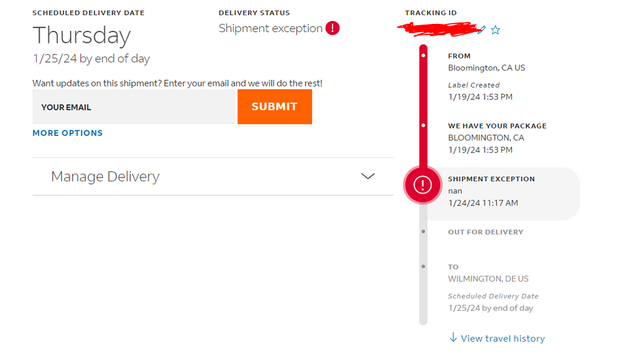Click the WE HAVE YOUR PACKAGE heading
This screenshot has height=357, width=644.
pos(497,126)
